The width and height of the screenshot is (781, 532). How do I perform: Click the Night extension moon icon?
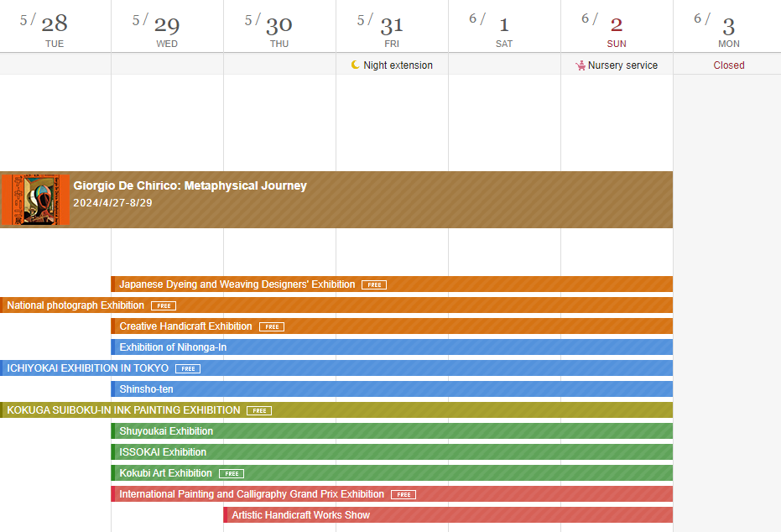(x=355, y=65)
